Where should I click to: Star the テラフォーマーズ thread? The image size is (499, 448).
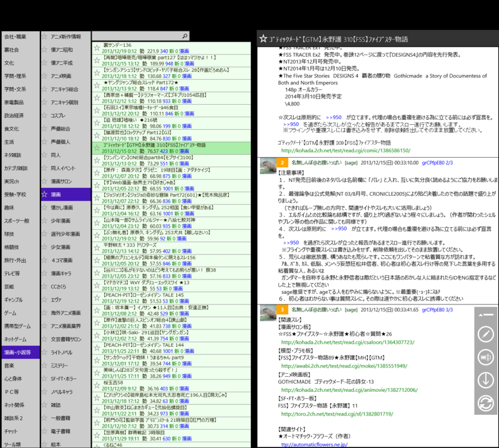(97, 98)
